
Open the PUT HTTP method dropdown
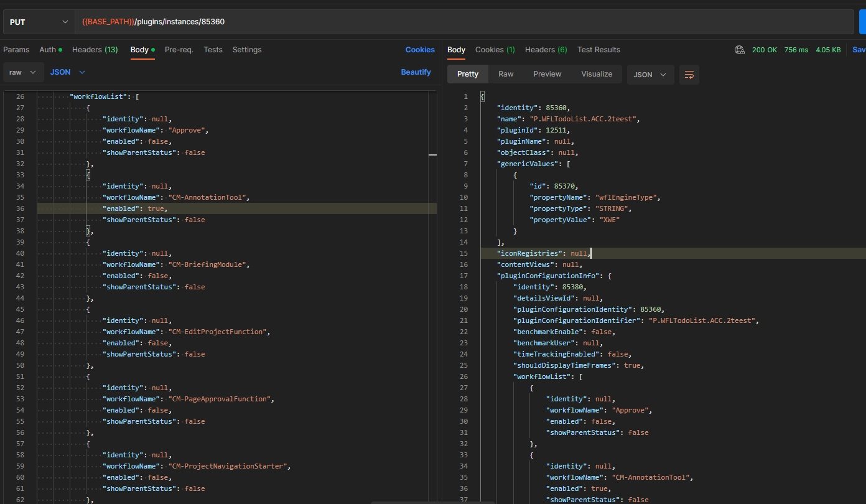pos(39,22)
